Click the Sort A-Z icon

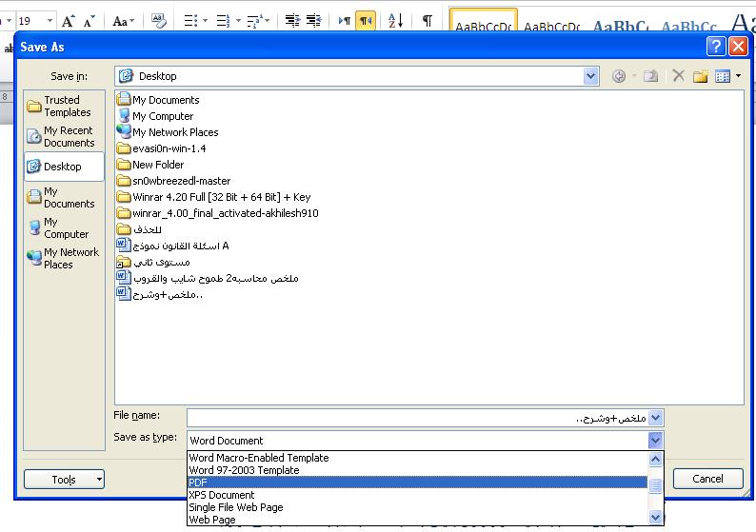pyautogui.click(x=395, y=21)
